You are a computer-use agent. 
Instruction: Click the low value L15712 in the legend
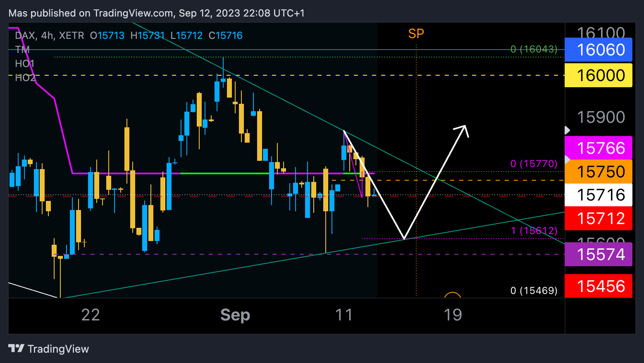(x=186, y=36)
